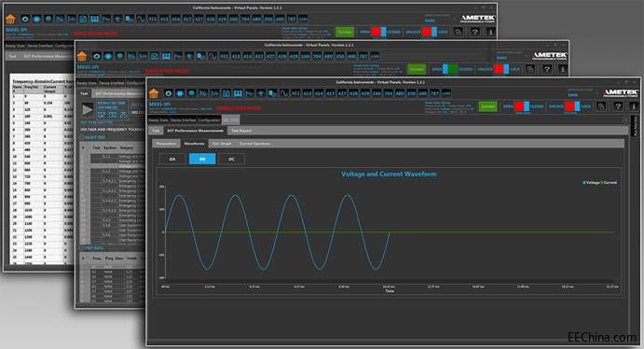Click the play button in middle window
The width and height of the screenshot is (644, 349).
[x=88, y=109]
